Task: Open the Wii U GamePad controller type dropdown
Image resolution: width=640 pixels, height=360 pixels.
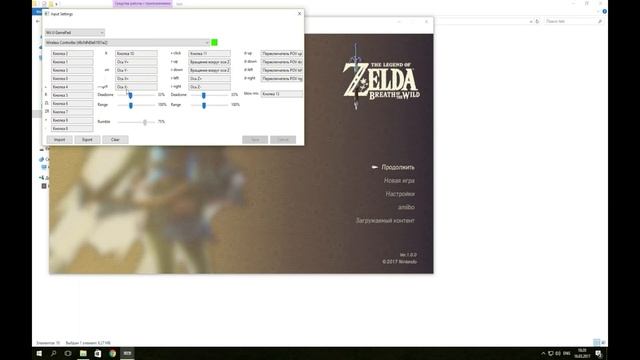Action: (x=75, y=32)
